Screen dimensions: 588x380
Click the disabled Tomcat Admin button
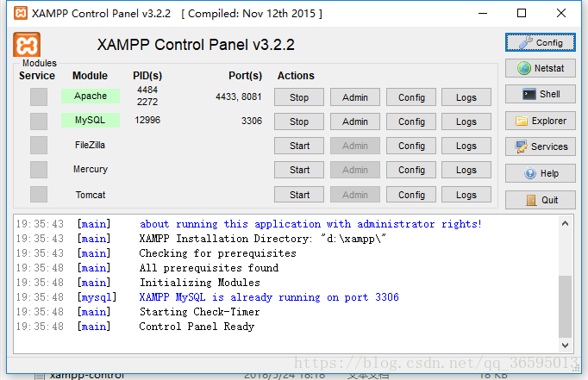tap(354, 195)
